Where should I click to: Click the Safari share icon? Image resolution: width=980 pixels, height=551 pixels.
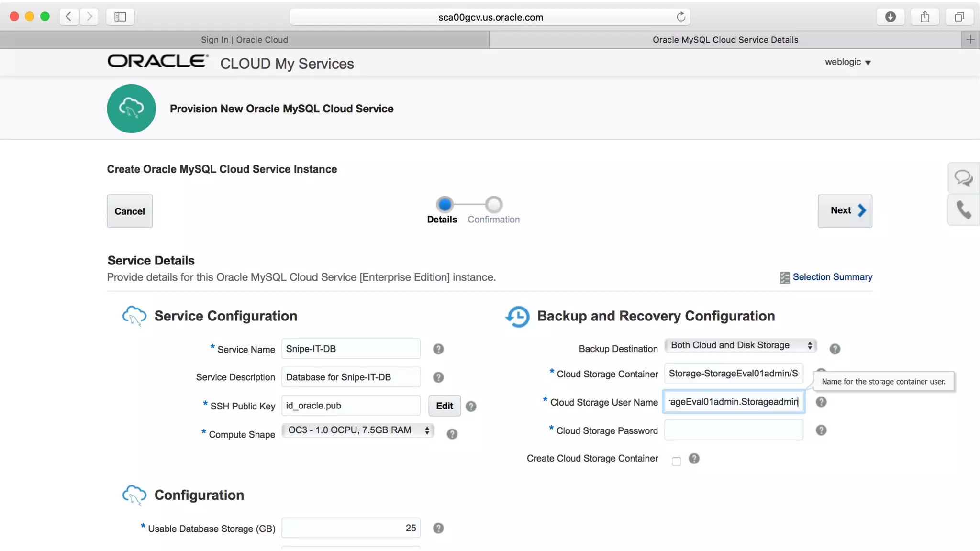(924, 17)
